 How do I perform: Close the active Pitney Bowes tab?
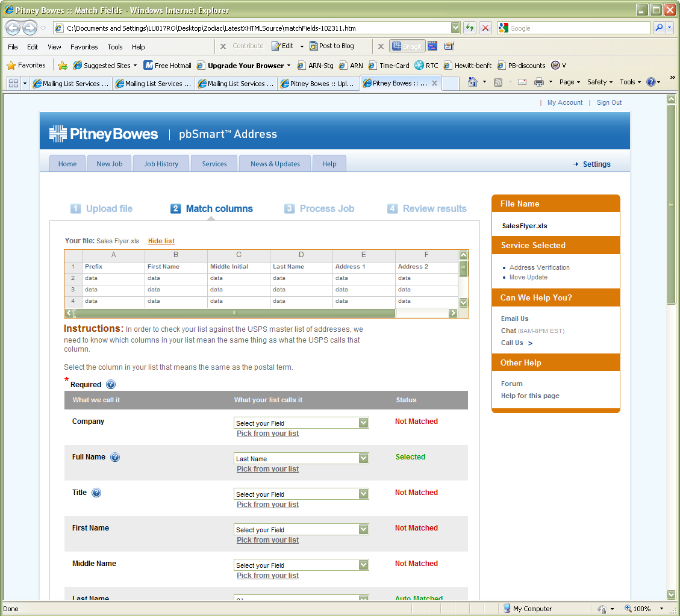434,83
